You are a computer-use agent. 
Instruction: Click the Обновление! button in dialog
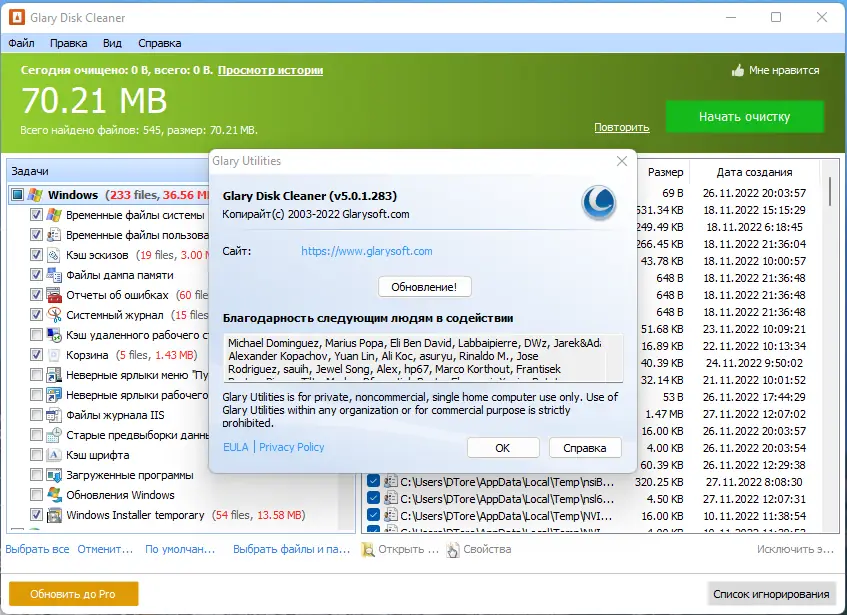pyautogui.click(x=424, y=287)
